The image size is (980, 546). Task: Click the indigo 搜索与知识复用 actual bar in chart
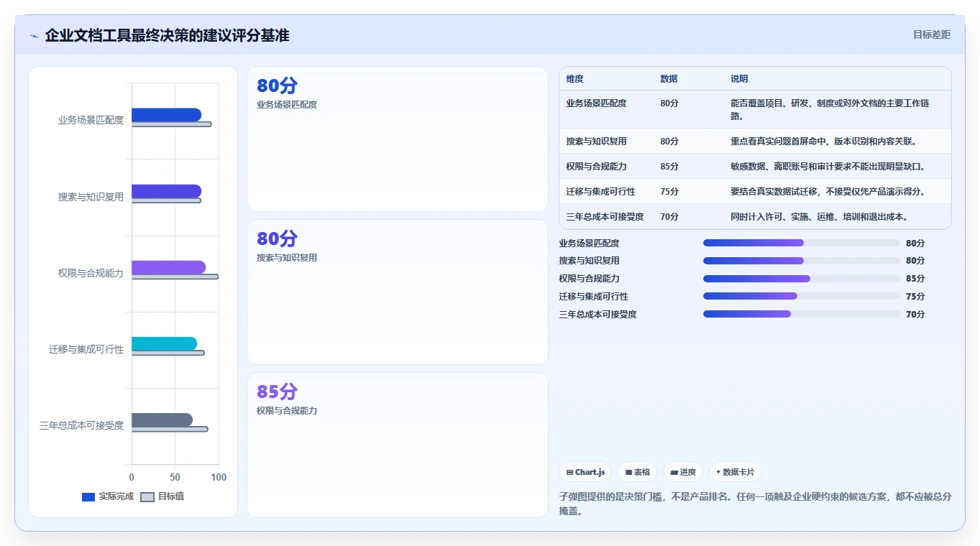(x=166, y=191)
